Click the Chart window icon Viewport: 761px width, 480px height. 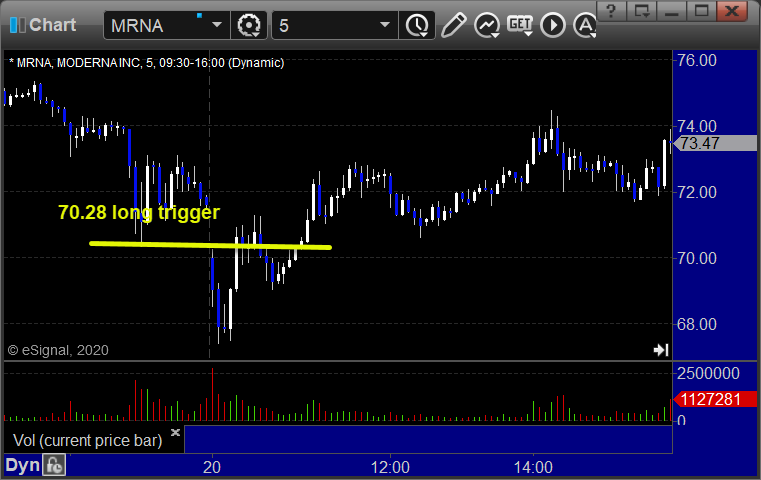pyautogui.click(x=17, y=25)
